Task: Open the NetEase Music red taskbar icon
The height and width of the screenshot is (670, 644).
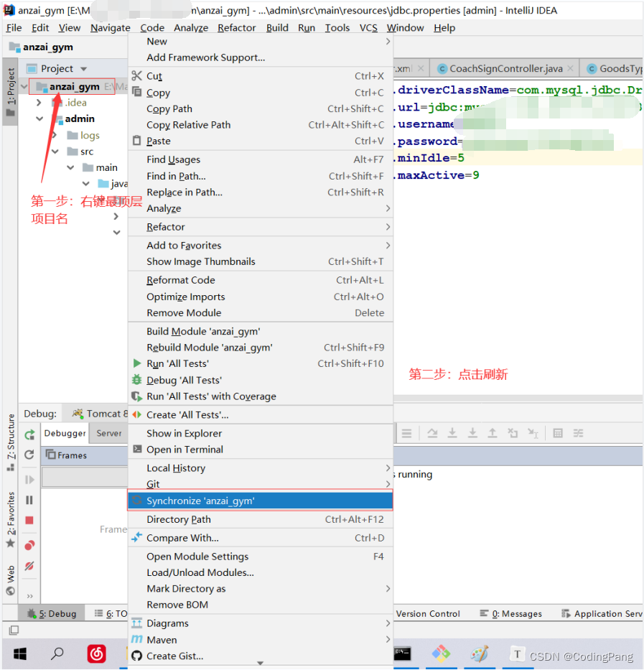Action: coord(97,653)
